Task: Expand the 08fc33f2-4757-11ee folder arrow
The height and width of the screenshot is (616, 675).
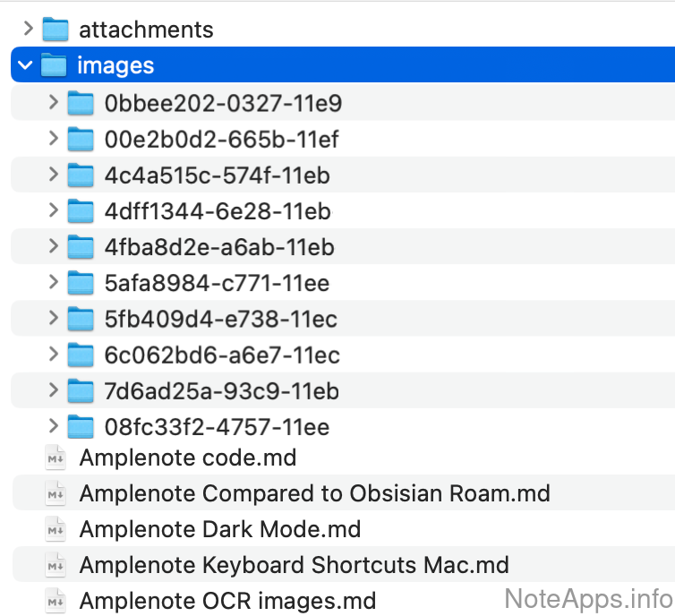Action: click(x=54, y=426)
